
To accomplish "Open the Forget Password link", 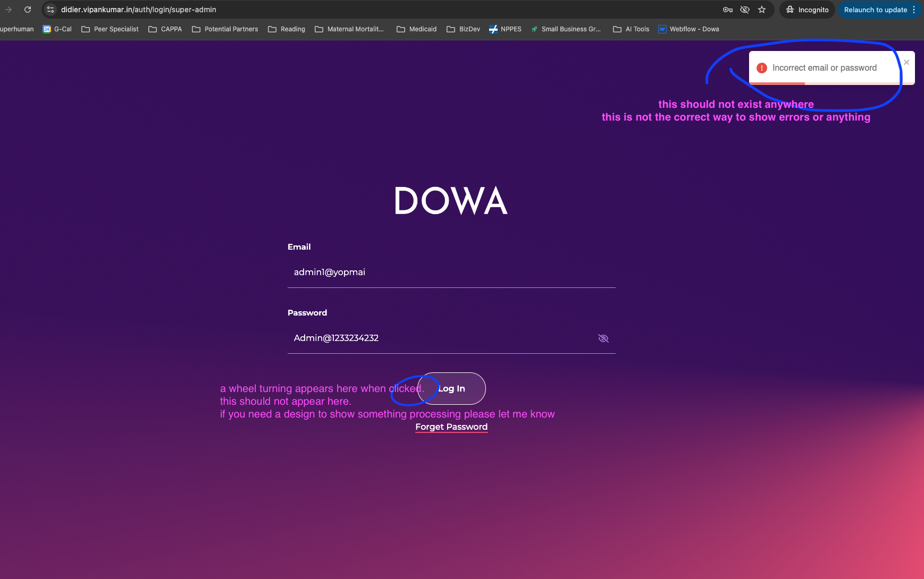I will pos(451,427).
